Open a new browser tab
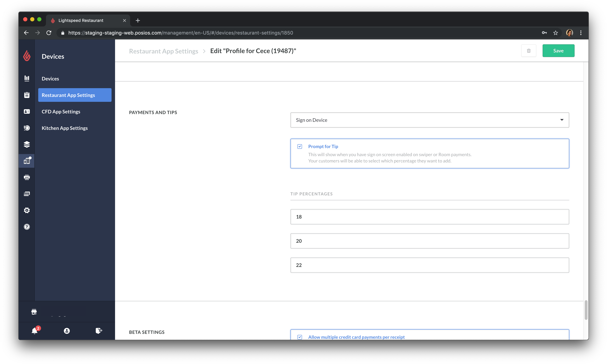This screenshot has width=607, height=364. coord(138,20)
